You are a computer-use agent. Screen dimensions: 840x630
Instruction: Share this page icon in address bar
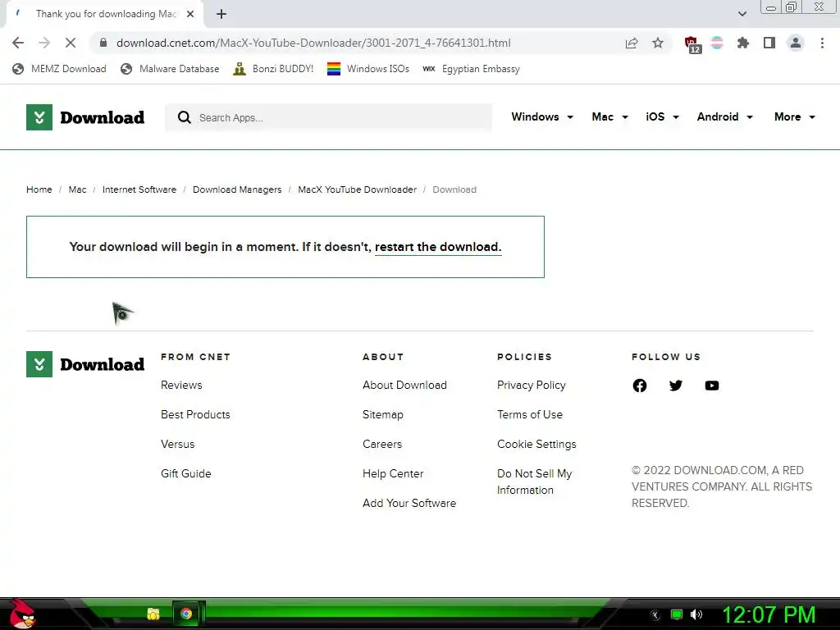(x=632, y=43)
